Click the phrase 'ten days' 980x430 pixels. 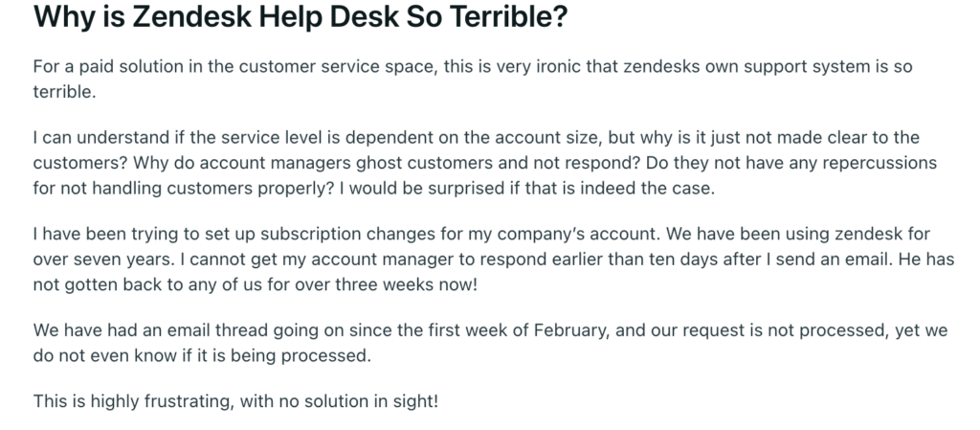(x=683, y=260)
